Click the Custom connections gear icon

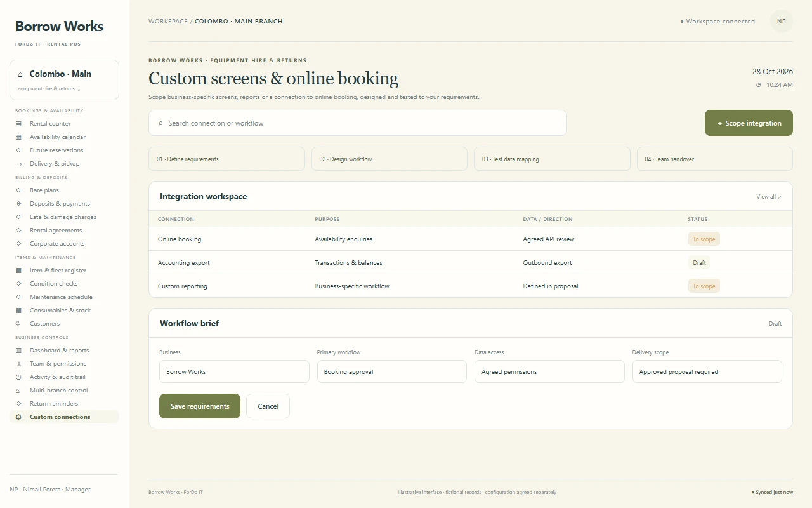click(18, 417)
